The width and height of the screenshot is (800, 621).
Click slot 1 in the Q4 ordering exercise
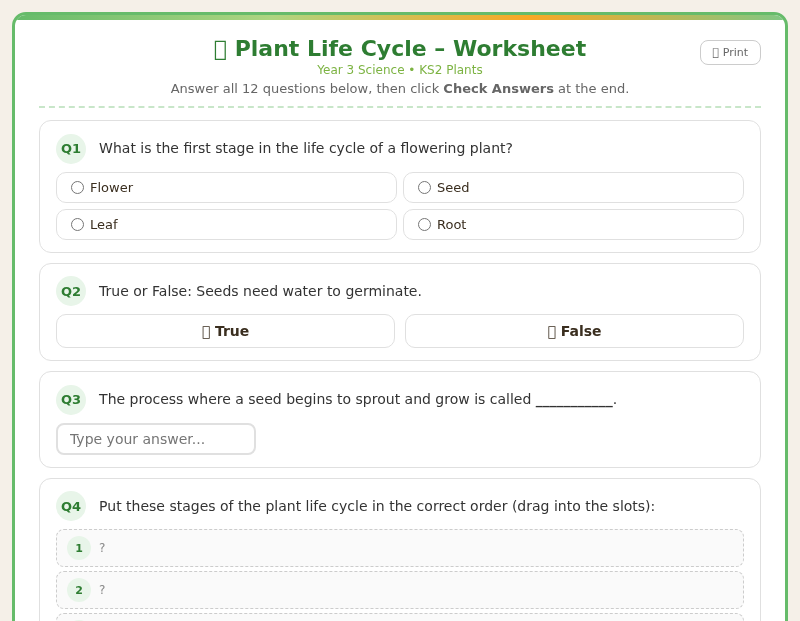pos(400,548)
